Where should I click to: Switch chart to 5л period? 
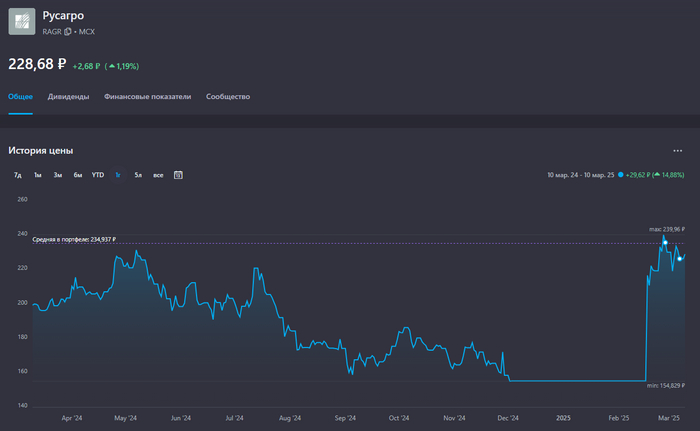pos(137,175)
